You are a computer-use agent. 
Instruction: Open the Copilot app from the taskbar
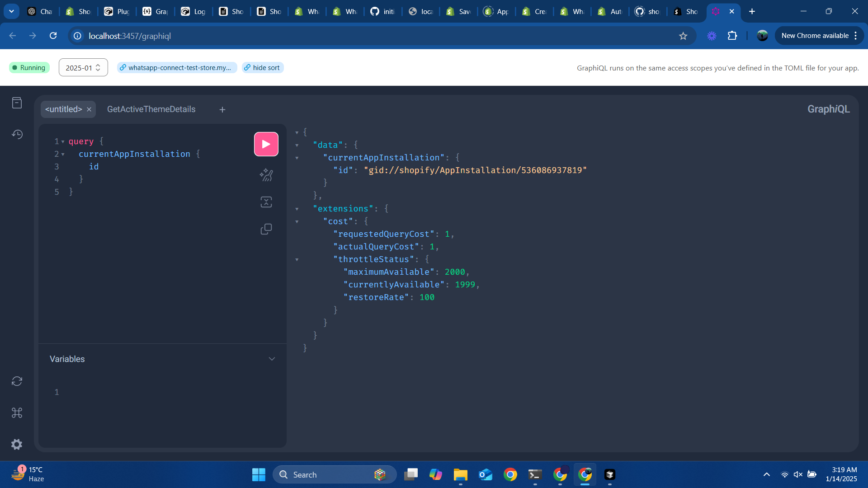[435, 474]
